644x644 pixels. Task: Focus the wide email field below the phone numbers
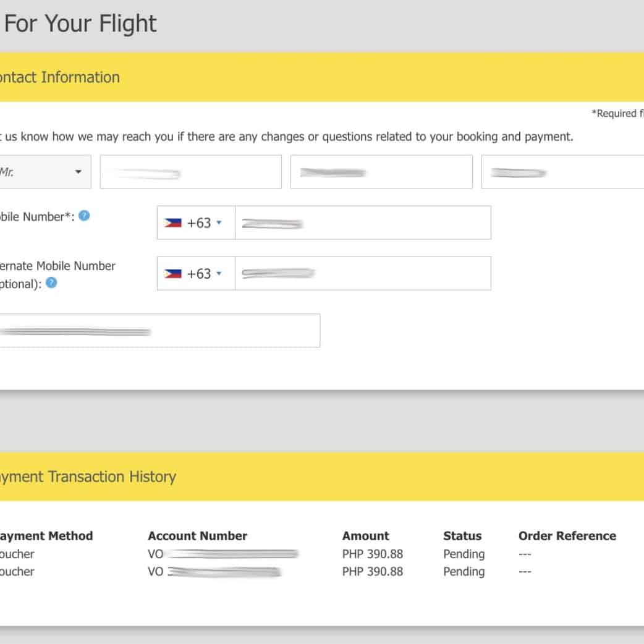pos(159,331)
